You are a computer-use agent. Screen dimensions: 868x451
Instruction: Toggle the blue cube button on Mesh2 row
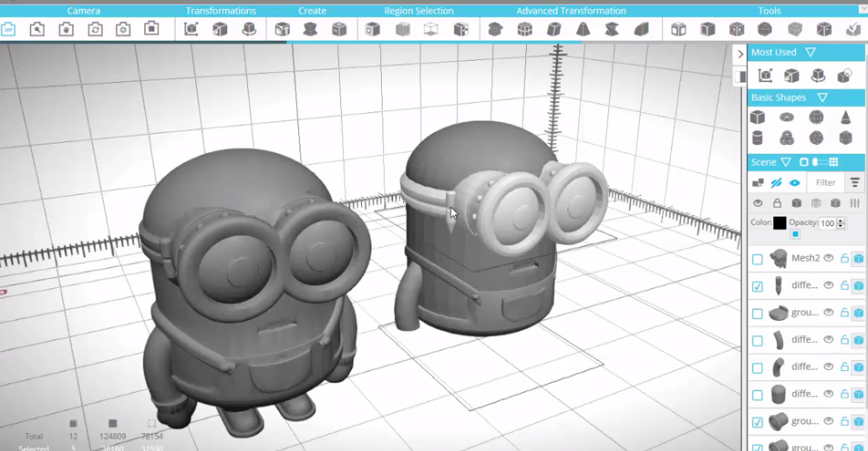[x=858, y=259]
